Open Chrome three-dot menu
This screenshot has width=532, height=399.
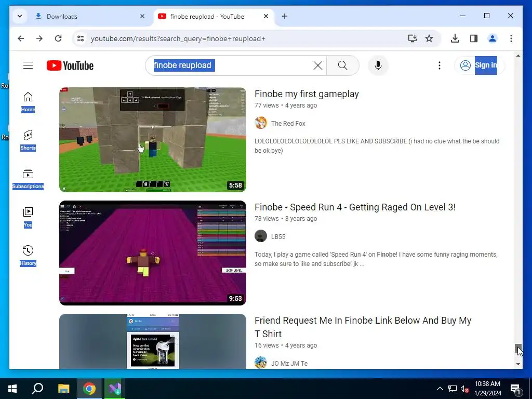point(511,38)
